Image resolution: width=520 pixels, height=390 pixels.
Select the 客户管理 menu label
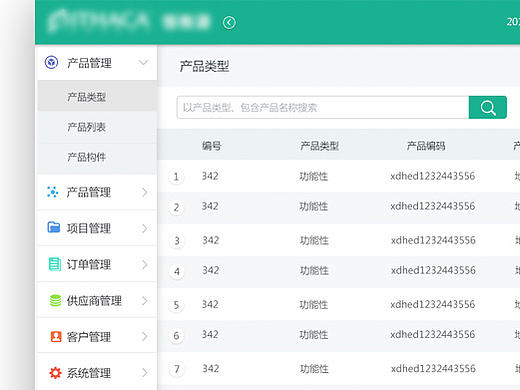89,337
